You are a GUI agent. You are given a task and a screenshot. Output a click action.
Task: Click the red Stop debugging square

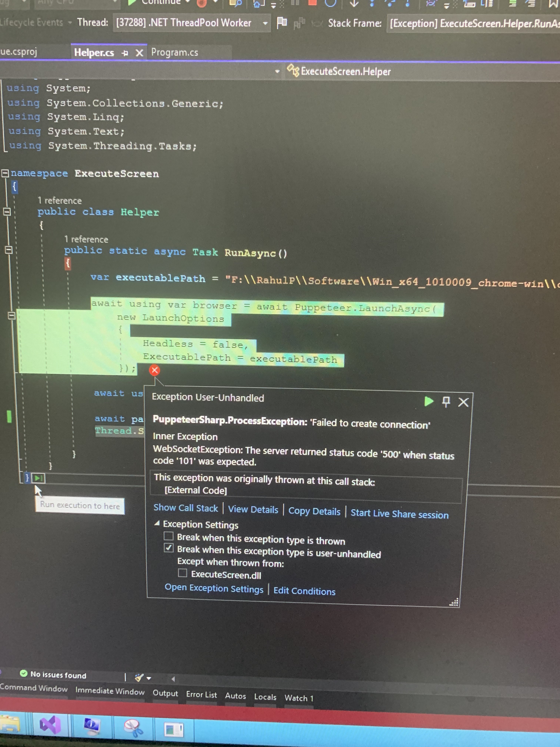click(x=313, y=2)
